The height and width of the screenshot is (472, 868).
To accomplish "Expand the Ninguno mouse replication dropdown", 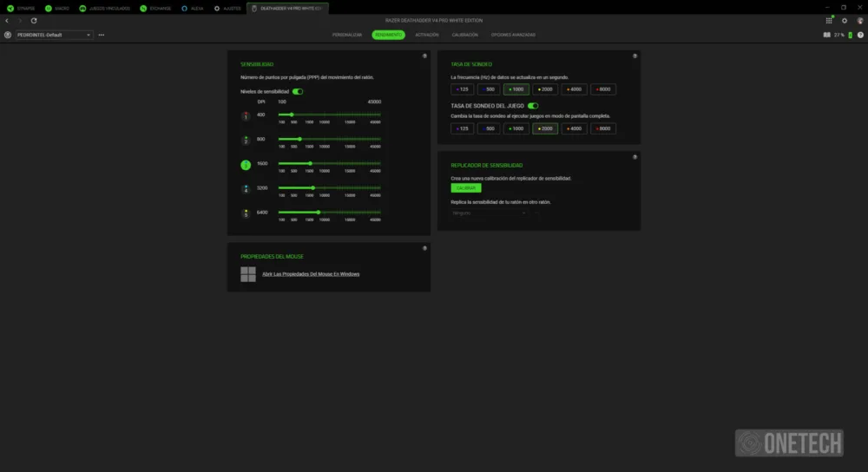I will (x=489, y=213).
